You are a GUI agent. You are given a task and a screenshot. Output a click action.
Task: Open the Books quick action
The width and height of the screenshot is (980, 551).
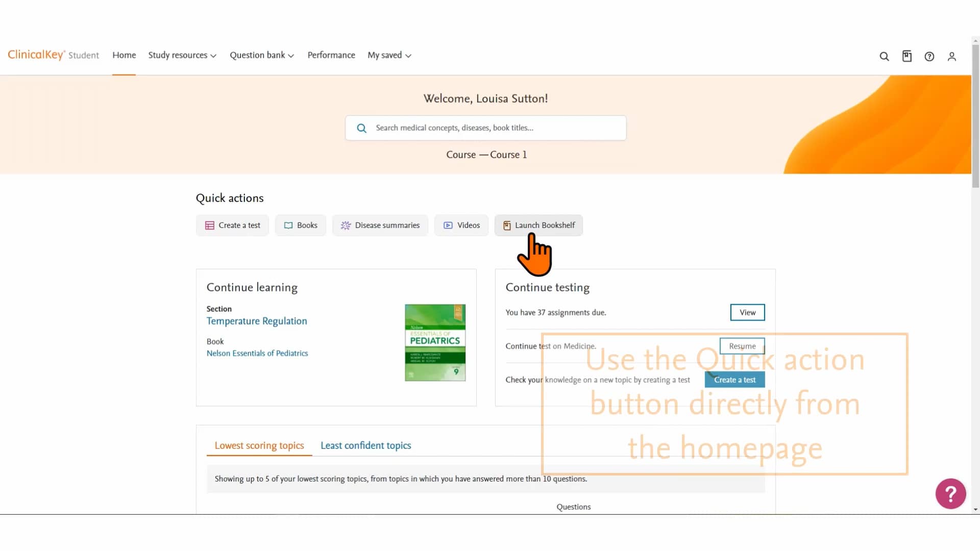click(x=300, y=225)
